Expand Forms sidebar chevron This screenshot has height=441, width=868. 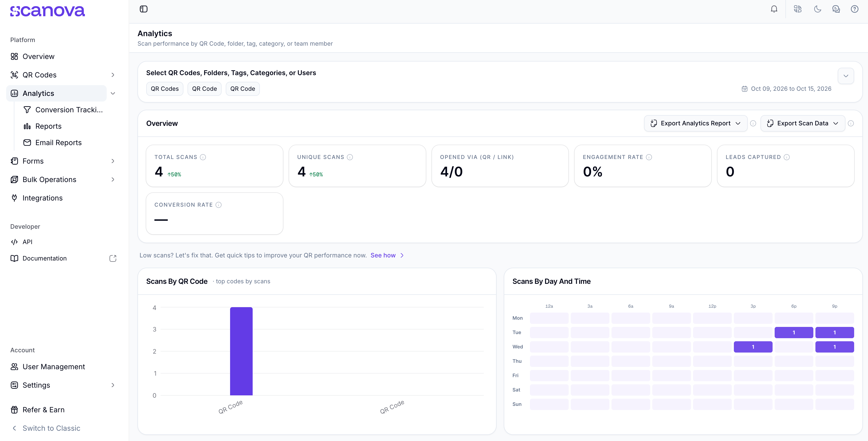click(x=113, y=161)
